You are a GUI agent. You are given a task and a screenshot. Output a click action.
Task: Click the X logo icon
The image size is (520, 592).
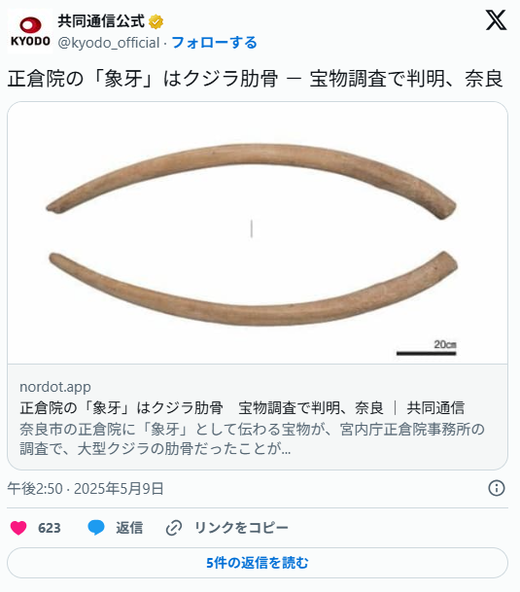496,21
